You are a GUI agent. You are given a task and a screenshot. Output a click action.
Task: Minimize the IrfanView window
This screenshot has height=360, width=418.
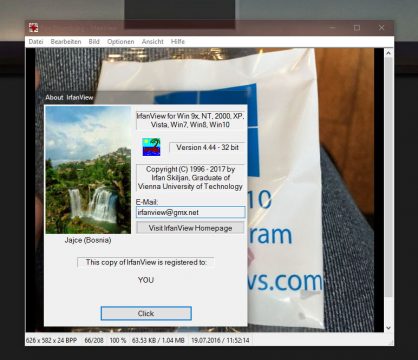point(332,28)
